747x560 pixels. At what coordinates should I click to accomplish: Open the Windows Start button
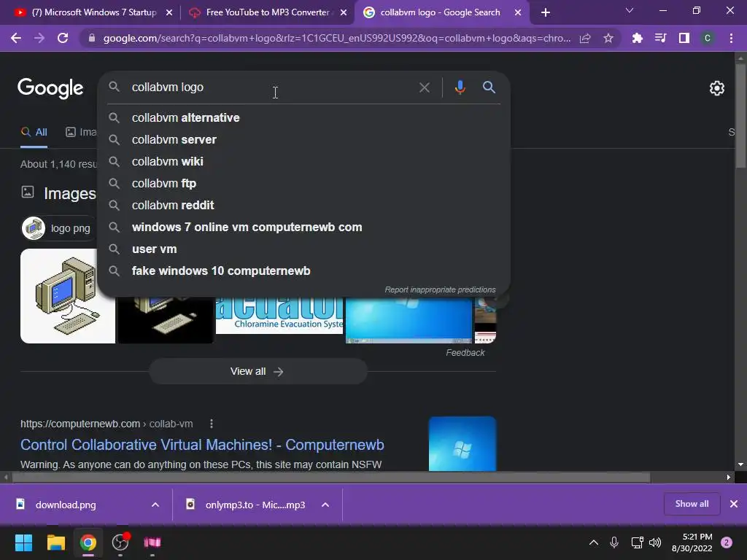[x=23, y=542]
